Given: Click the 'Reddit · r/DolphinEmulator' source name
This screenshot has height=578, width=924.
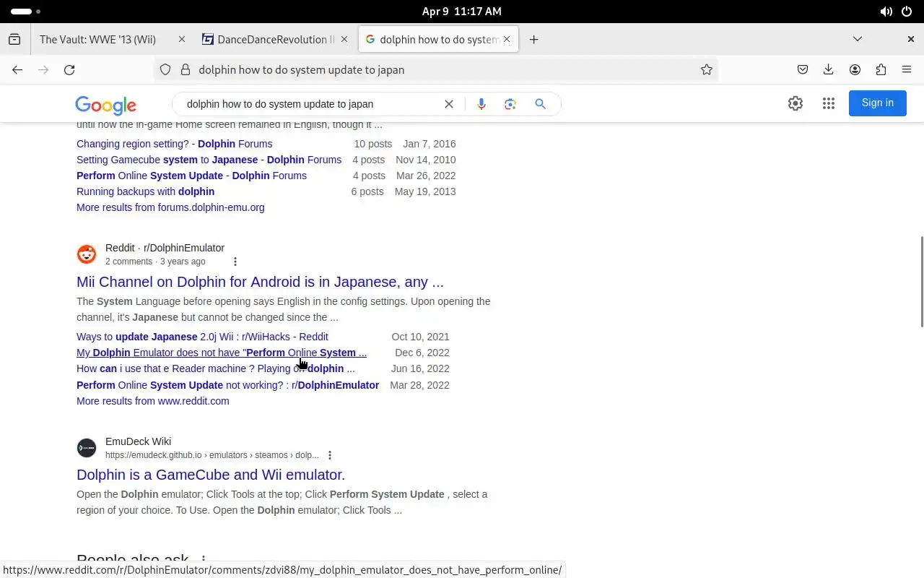Looking at the screenshot, I should (165, 248).
